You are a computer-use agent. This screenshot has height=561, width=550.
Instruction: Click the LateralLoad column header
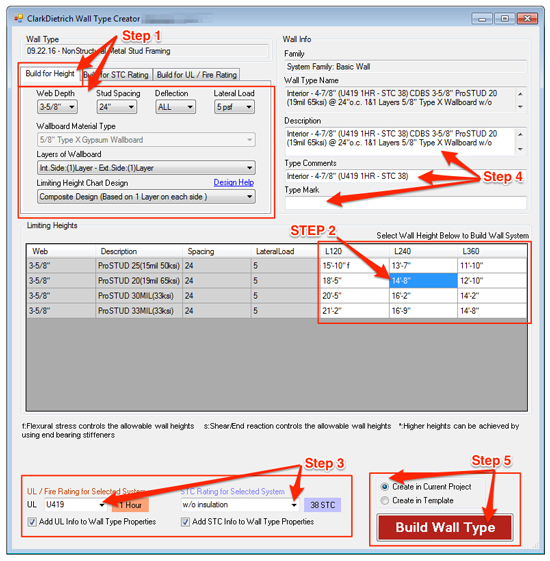[285, 252]
